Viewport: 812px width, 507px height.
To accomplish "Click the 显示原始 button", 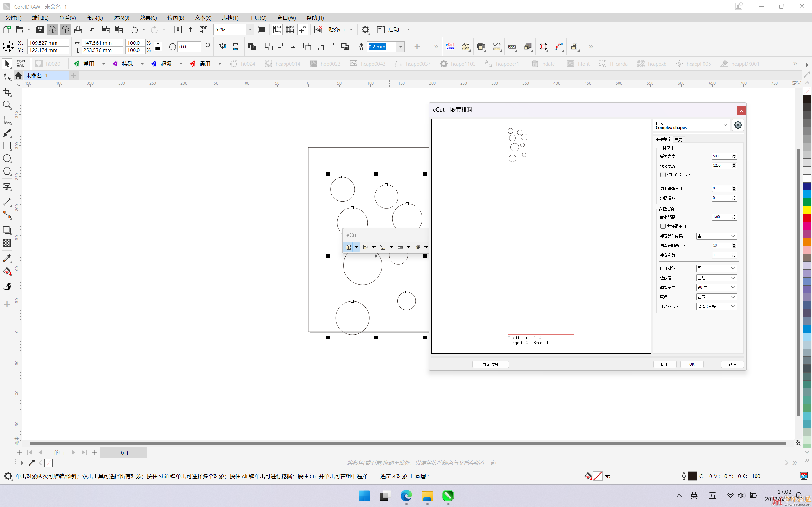I will (x=490, y=364).
